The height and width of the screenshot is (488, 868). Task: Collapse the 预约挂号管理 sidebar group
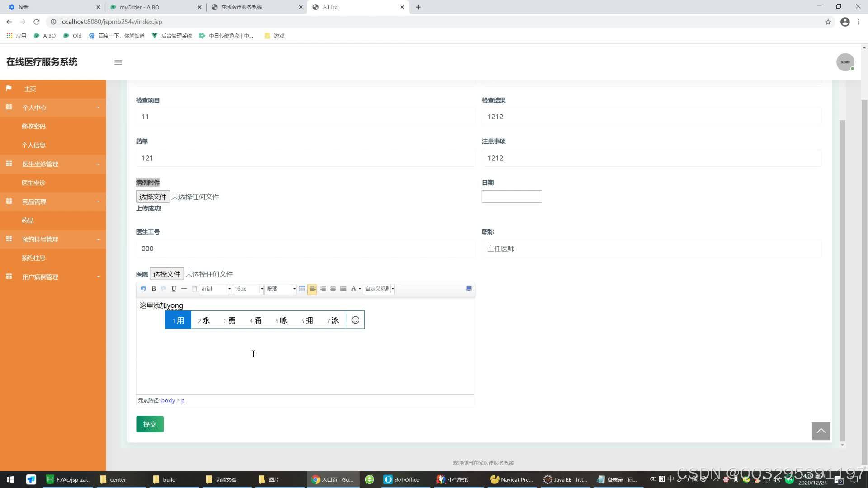tap(53, 239)
